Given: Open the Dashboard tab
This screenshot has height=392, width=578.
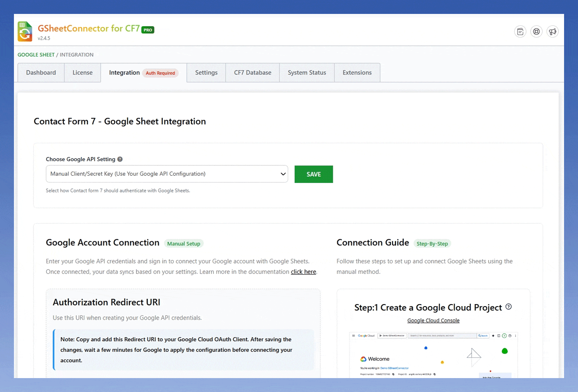Looking at the screenshot, I should pyautogui.click(x=41, y=73).
